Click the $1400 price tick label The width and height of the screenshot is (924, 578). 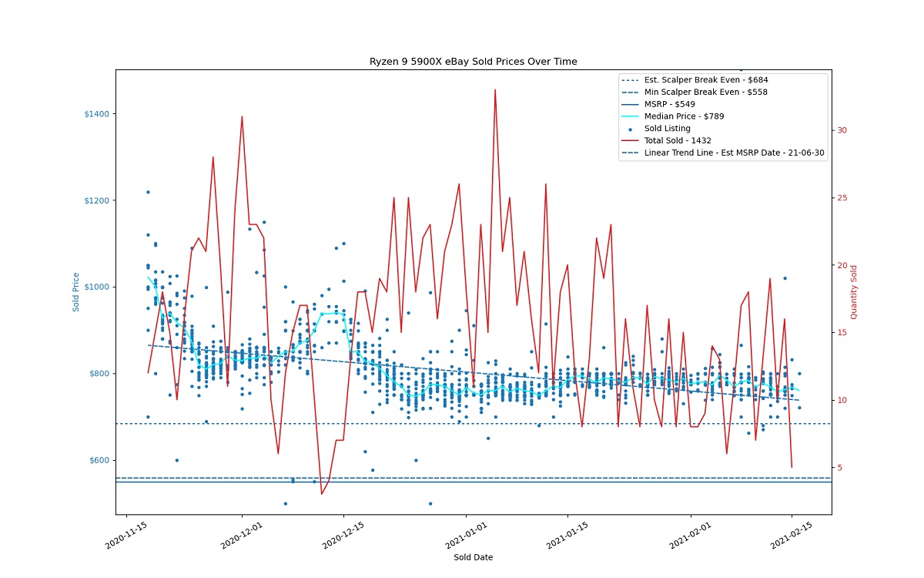coord(97,114)
